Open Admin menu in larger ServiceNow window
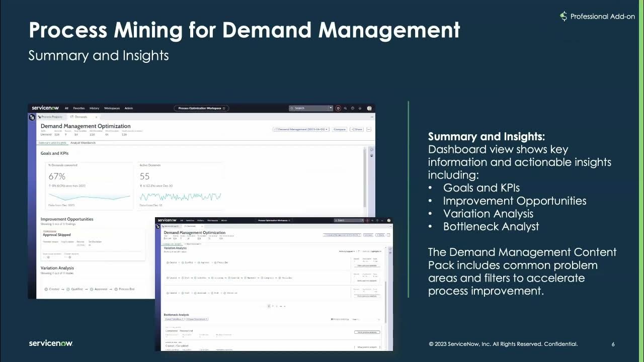644x362 pixels. tap(129, 108)
